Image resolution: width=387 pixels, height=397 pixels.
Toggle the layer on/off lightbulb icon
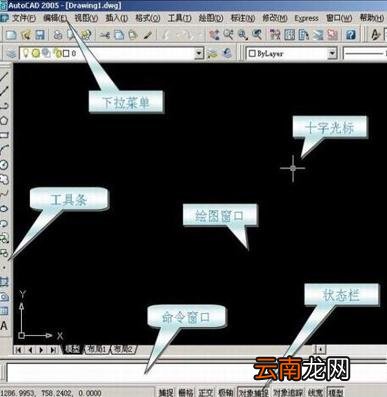pos(25,53)
